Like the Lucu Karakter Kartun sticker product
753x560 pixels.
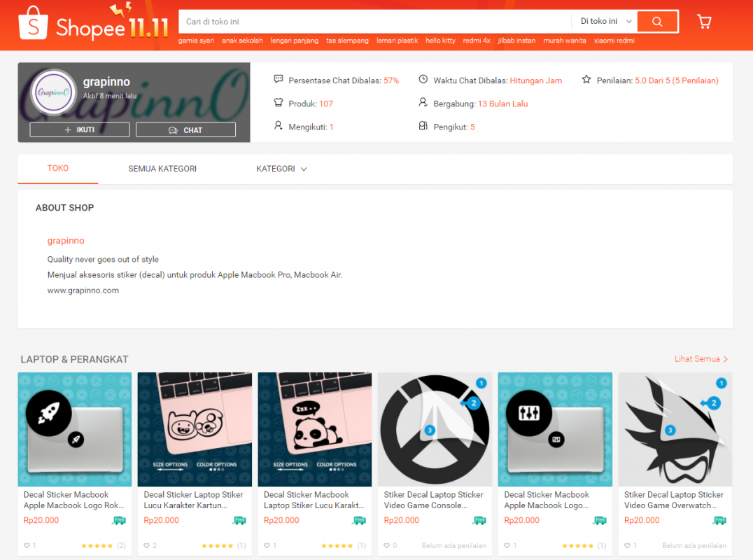tap(147, 545)
